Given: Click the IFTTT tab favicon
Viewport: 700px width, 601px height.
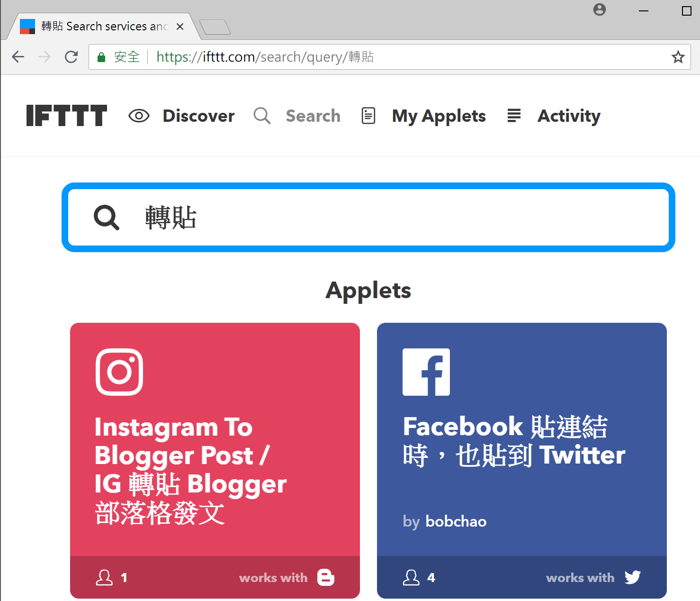Looking at the screenshot, I should (x=27, y=27).
